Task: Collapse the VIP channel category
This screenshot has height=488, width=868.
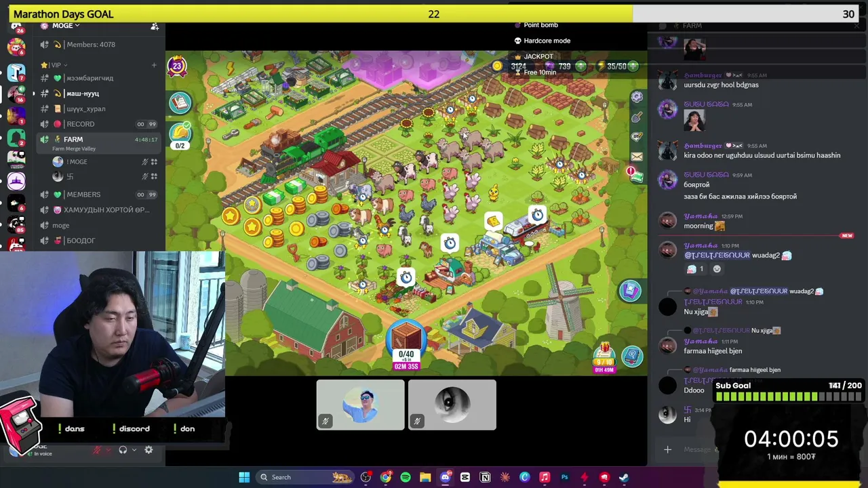Action: [56, 65]
